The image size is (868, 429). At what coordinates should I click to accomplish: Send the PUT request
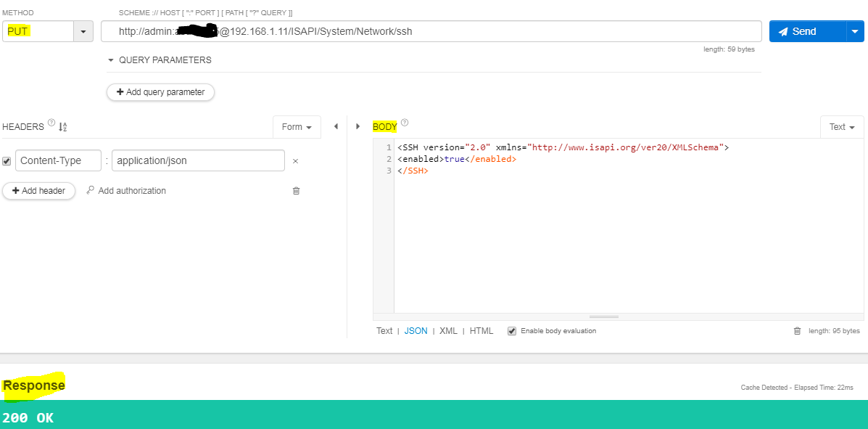coord(806,31)
